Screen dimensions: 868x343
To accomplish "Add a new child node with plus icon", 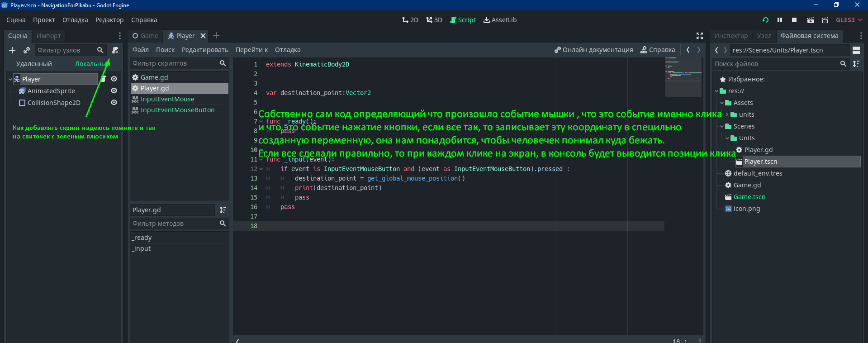I will pyautogui.click(x=12, y=50).
